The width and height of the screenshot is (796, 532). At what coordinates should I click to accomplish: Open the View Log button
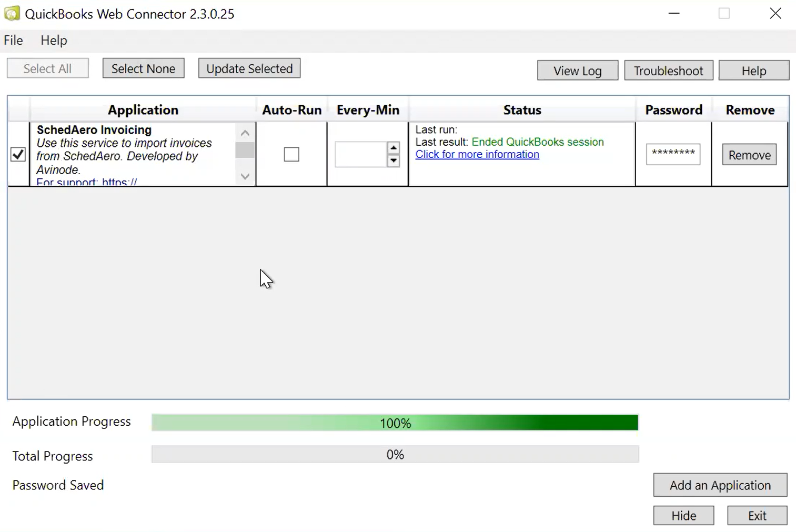coord(578,71)
